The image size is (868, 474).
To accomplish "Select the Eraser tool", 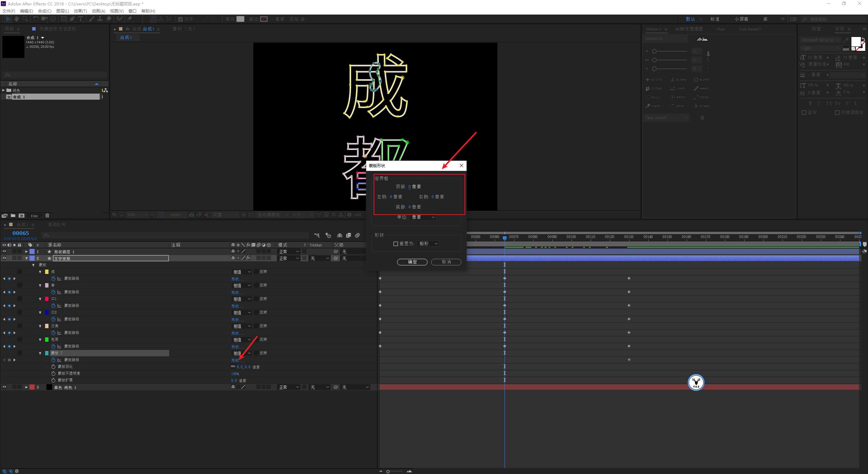I will [x=108, y=19].
